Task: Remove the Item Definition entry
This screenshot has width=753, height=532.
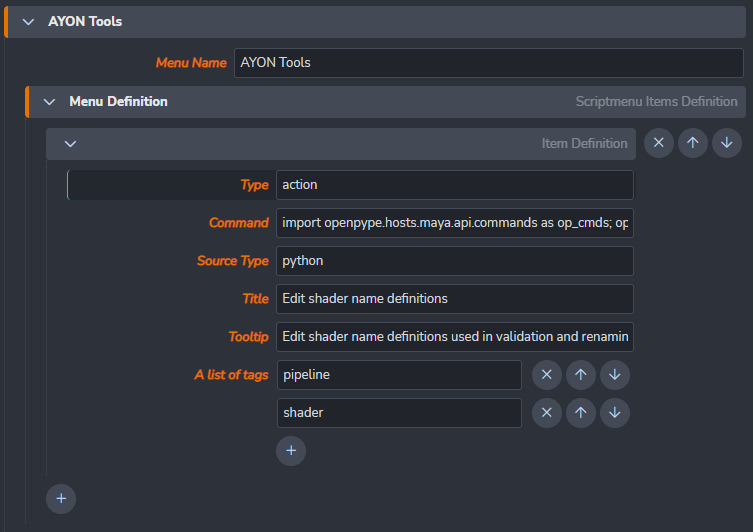Action: [x=658, y=143]
